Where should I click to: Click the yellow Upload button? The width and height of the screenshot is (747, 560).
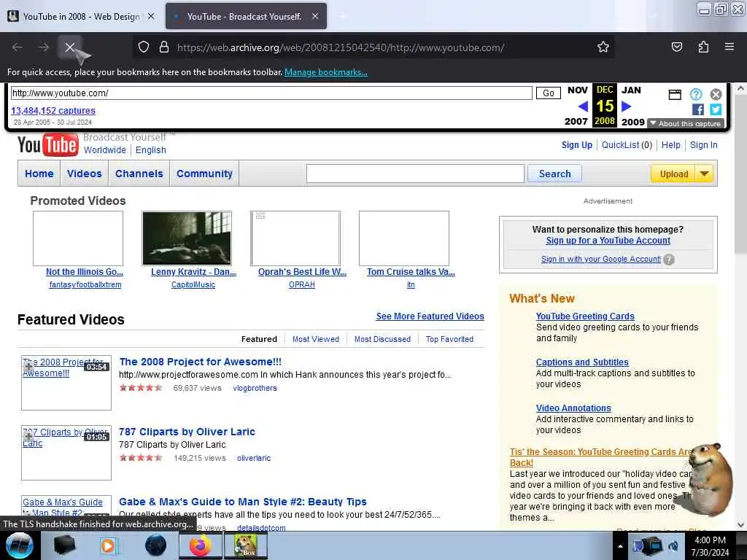(x=673, y=174)
